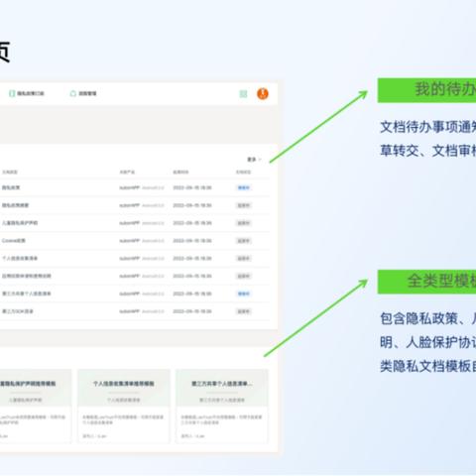
Task: Open the 隐私政策摘要 document row
Action: [134, 205]
